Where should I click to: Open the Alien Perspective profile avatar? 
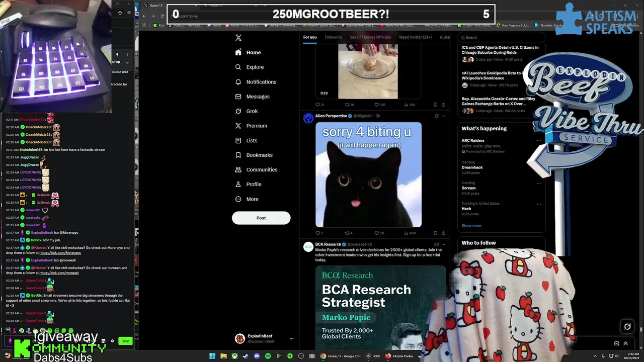[x=308, y=118]
